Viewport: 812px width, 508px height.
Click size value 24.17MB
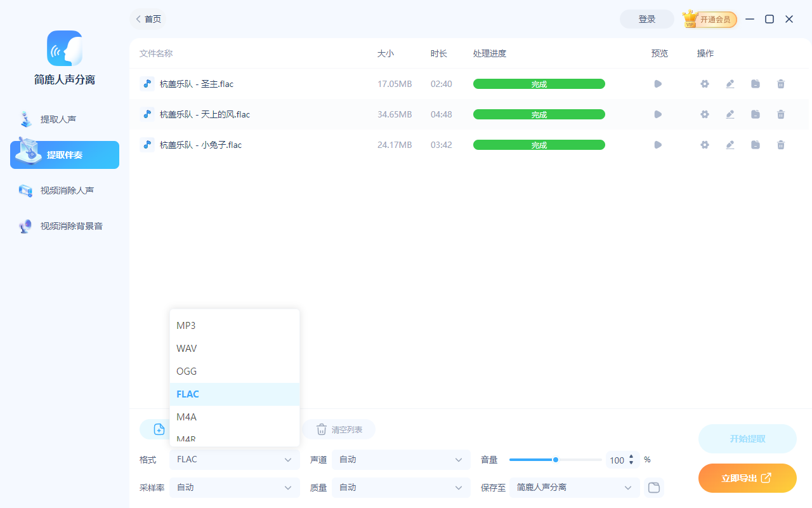[395, 145]
